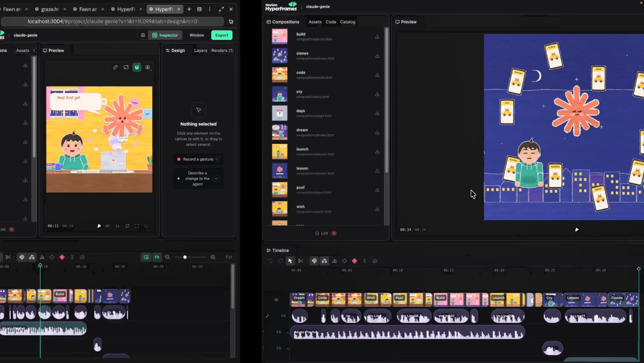Open the 1x playback speed dropdown
The height and width of the screenshot is (363, 644).
[117, 226]
